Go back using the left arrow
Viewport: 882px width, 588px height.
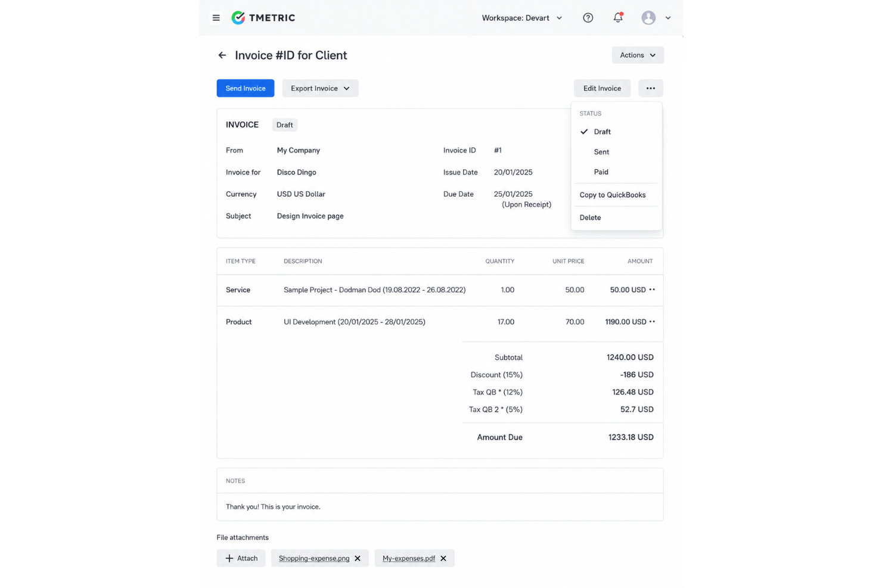222,55
